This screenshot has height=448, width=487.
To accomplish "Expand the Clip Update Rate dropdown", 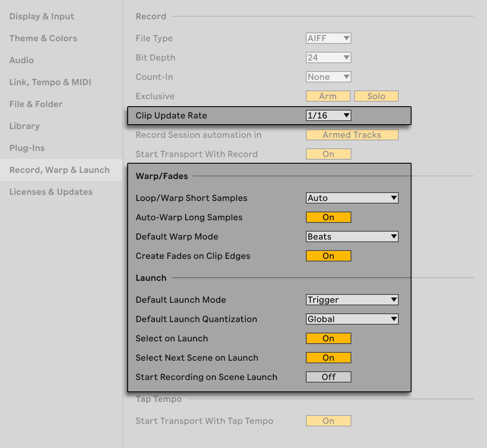I will 329,115.
